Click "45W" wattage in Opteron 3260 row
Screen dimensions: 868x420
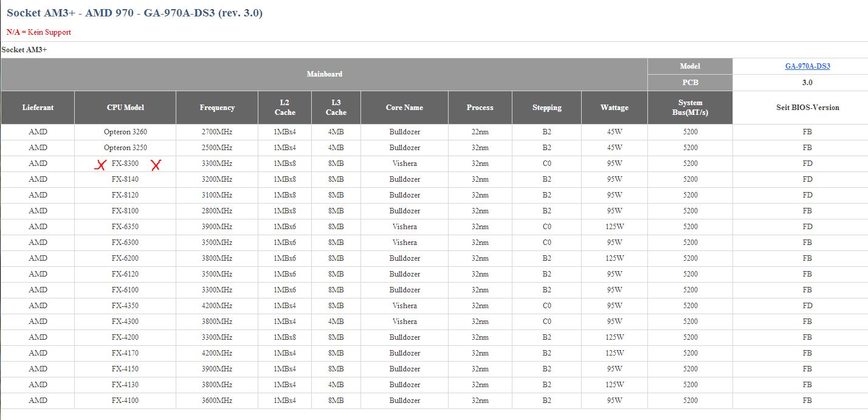(615, 132)
